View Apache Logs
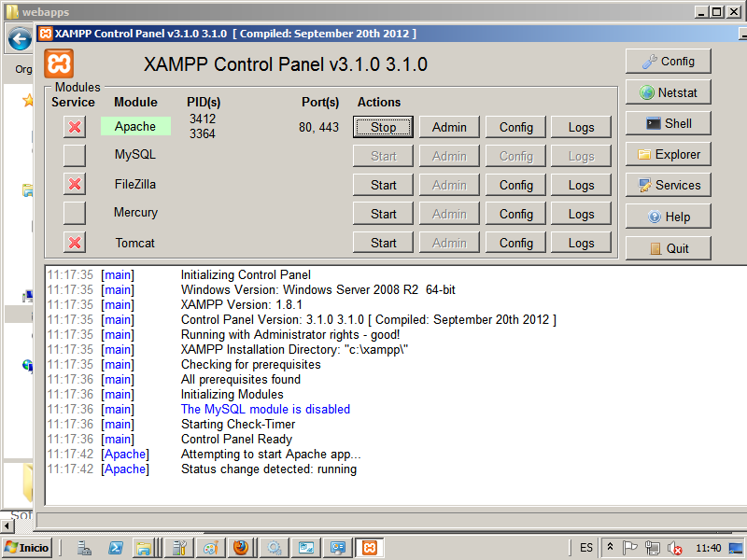This screenshot has height=560, width=747. pos(581,127)
